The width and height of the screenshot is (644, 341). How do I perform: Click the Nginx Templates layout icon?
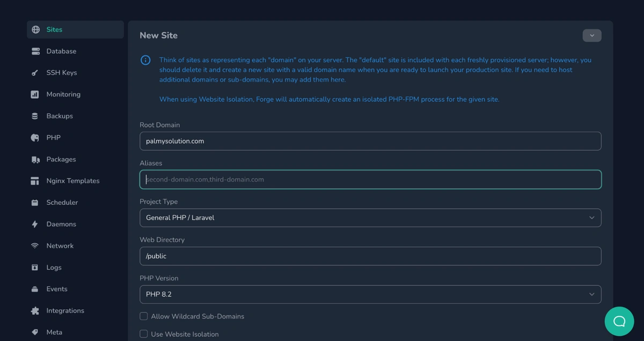click(x=35, y=181)
